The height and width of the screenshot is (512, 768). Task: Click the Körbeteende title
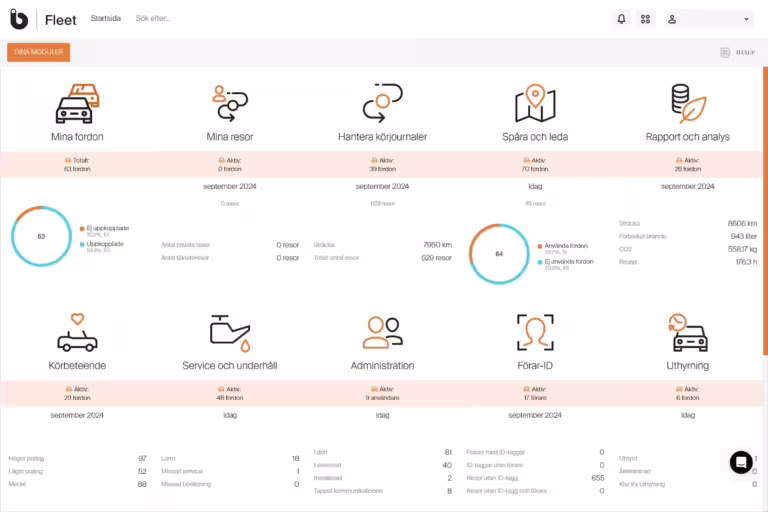click(77, 366)
